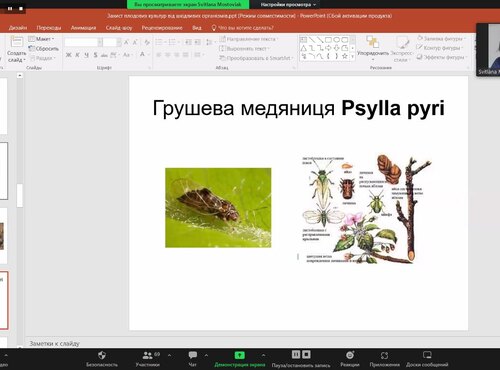The width and height of the screenshot is (500, 370).
Task: Open Направление текста (Text direction) dropdown
Action: point(249,39)
